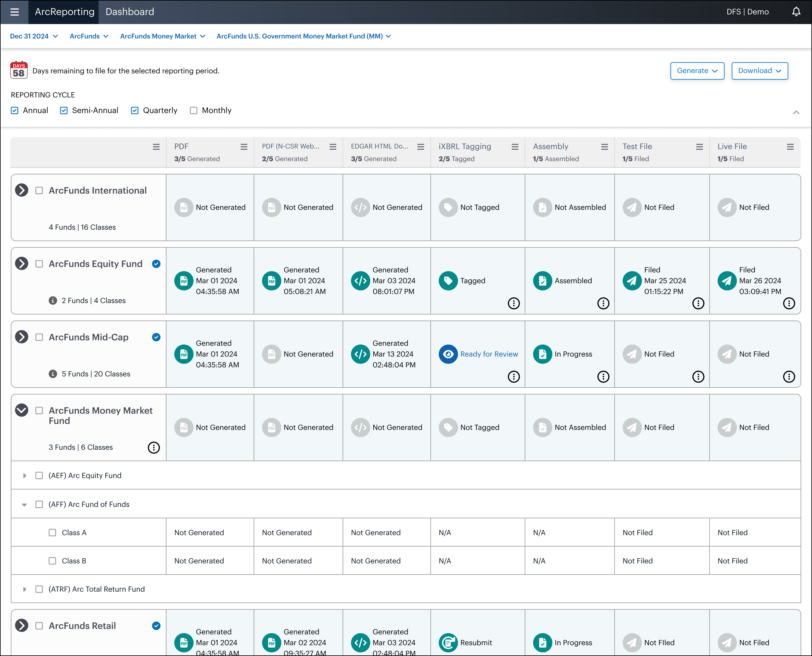This screenshot has height=656, width=812.
Task: Open the ArcFunds breadcrumb dropdown
Action: (89, 36)
